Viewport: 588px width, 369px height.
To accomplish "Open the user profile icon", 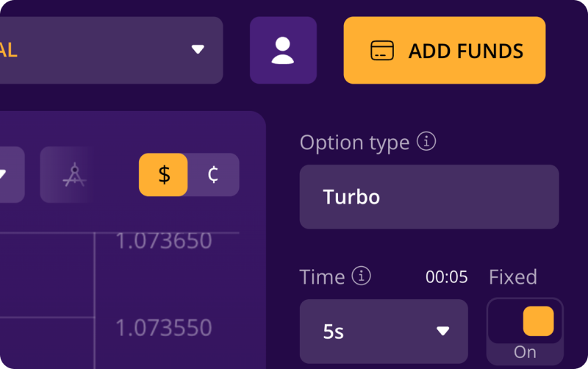I will point(283,50).
